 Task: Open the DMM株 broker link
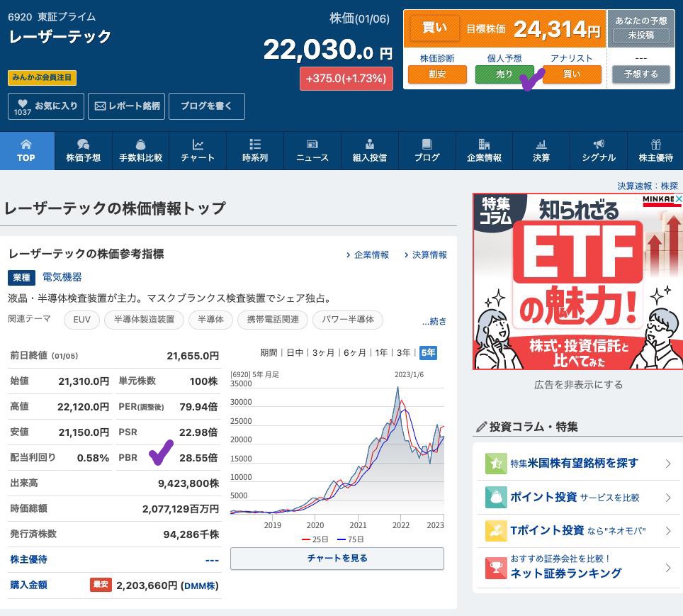(199, 586)
